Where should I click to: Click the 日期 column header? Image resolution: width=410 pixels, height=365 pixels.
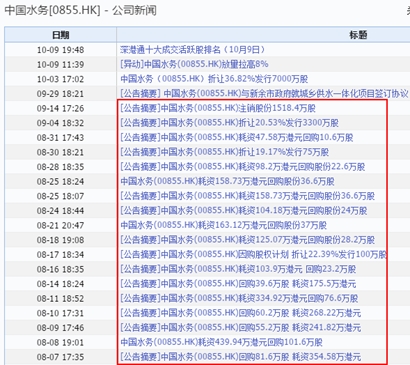(x=60, y=35)
